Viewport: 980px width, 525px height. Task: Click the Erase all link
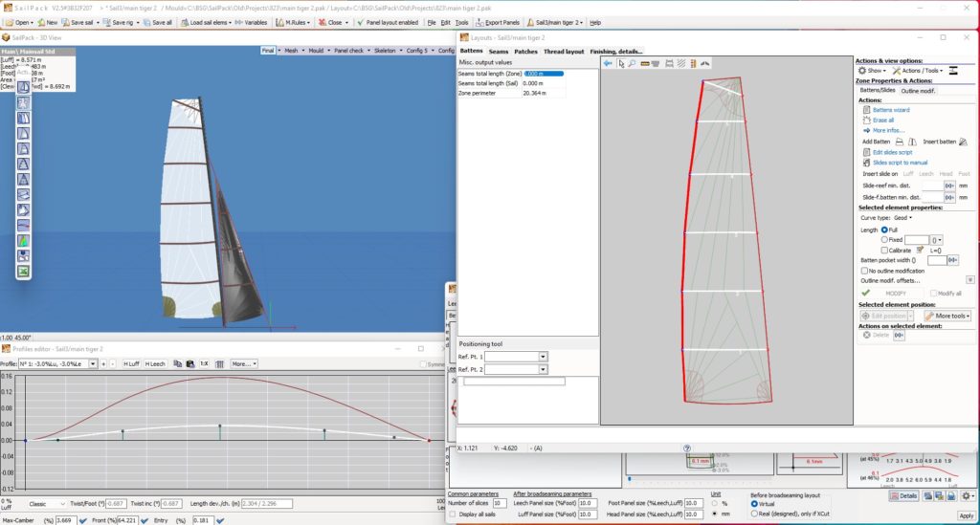[882, 120]
